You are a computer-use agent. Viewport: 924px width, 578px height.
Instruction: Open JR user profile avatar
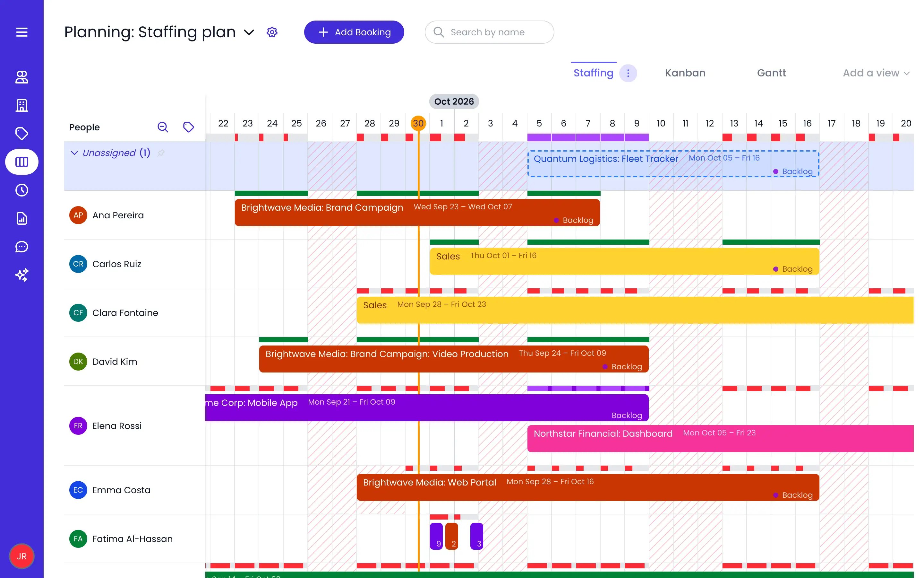[x=22, y=556]
